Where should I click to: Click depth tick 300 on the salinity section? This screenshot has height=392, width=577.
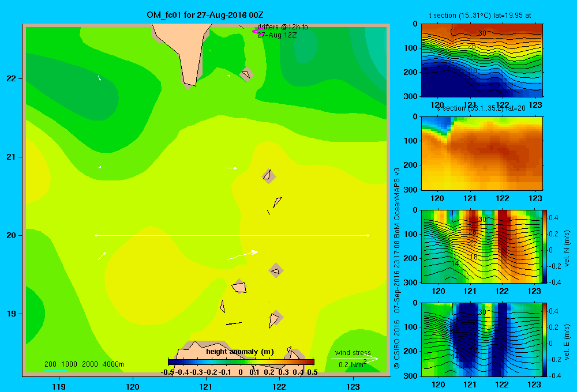pos(411,190)
